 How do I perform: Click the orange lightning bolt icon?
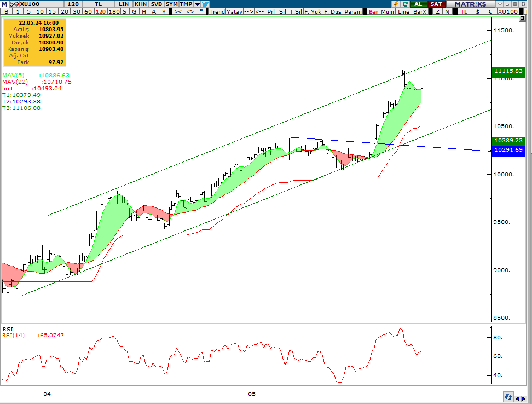pyautogui.click(x=396, y=4)
